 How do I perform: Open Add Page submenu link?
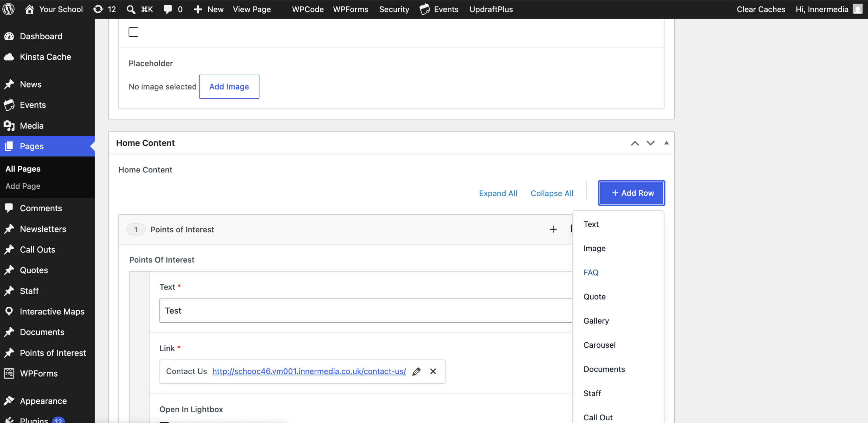23,186
